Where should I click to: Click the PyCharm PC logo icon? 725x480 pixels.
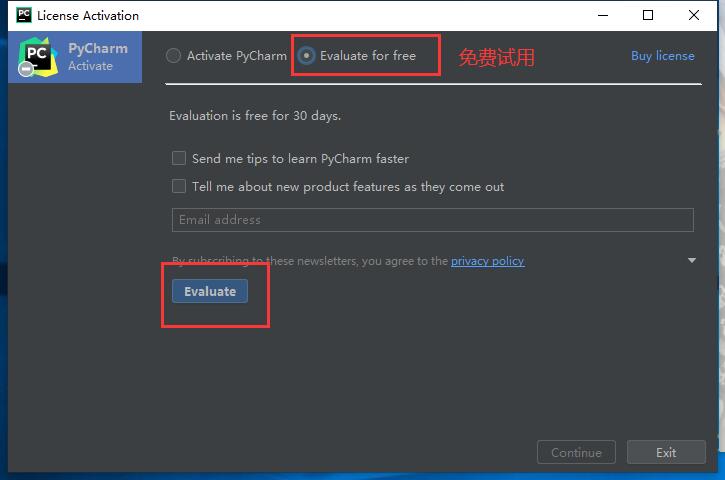pos(38,57)
